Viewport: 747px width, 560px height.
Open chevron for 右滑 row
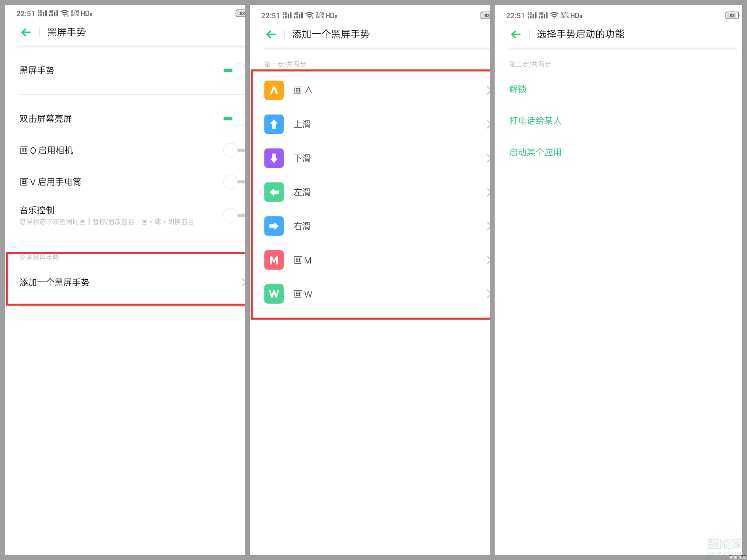click(x=488, y=226)
